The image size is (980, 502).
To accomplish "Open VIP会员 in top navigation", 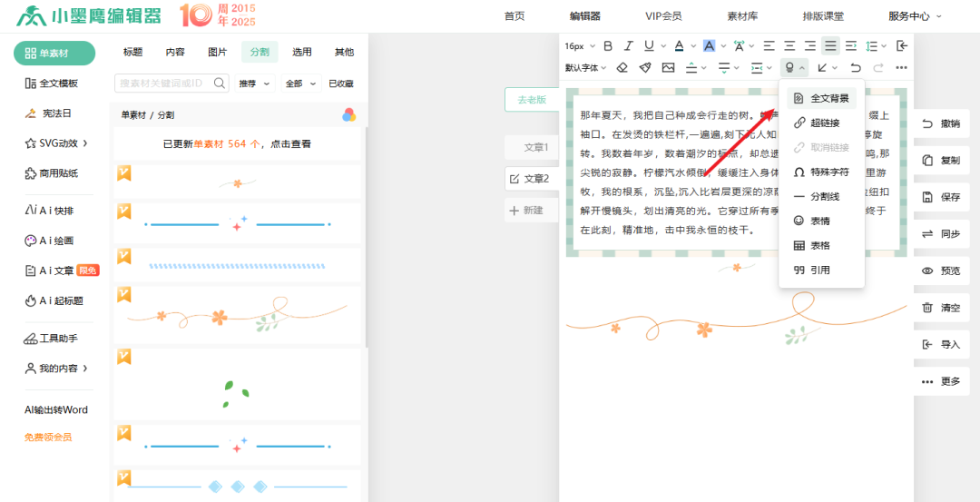I will coord(663,16).
